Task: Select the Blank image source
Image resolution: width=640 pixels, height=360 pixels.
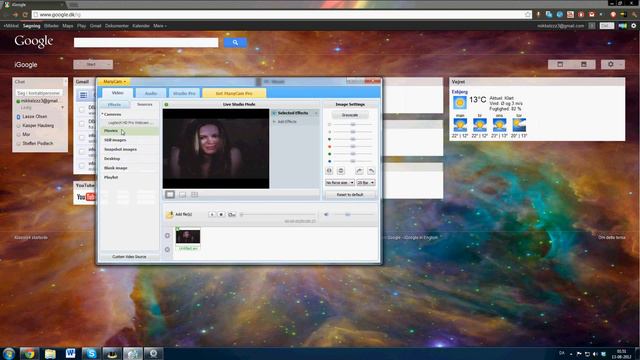Action: [x=129, y=168]
